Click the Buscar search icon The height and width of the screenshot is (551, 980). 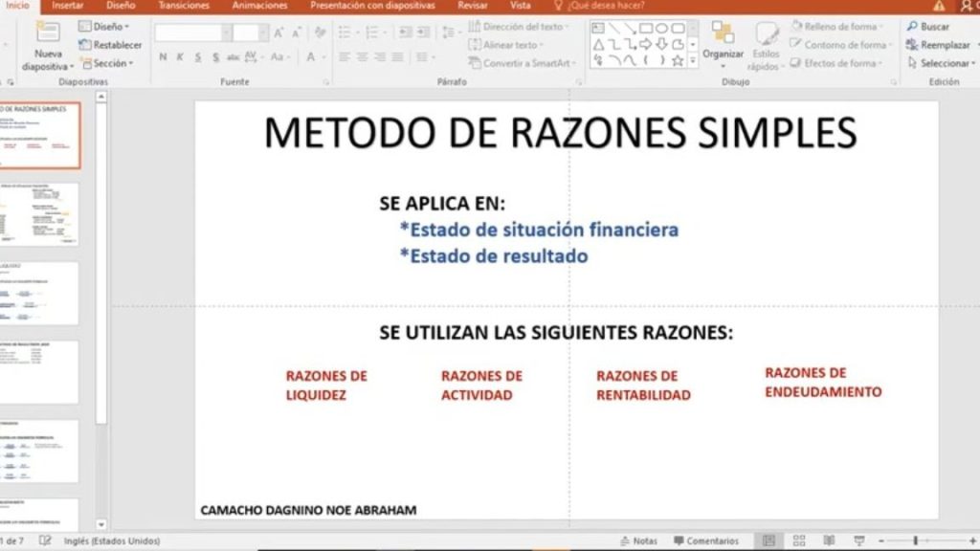pos(913,27)
